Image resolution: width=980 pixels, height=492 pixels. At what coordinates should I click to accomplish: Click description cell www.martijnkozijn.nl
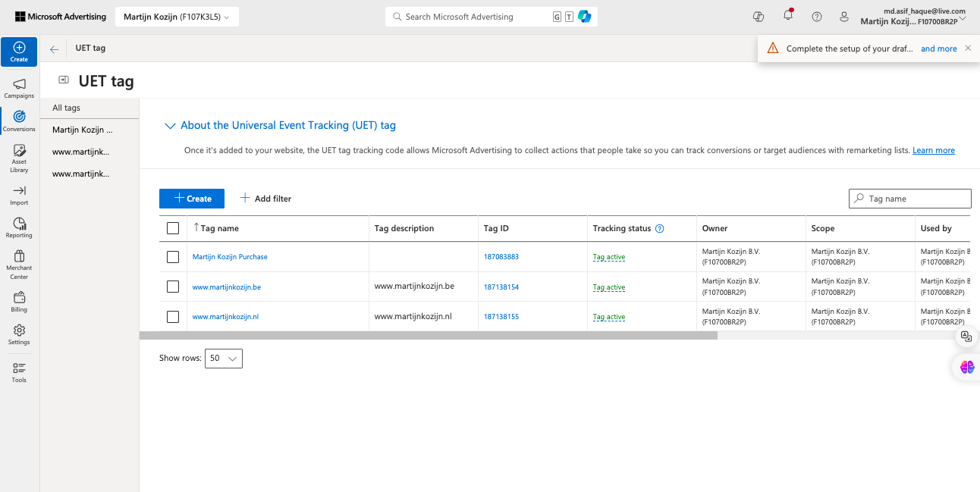413,316
